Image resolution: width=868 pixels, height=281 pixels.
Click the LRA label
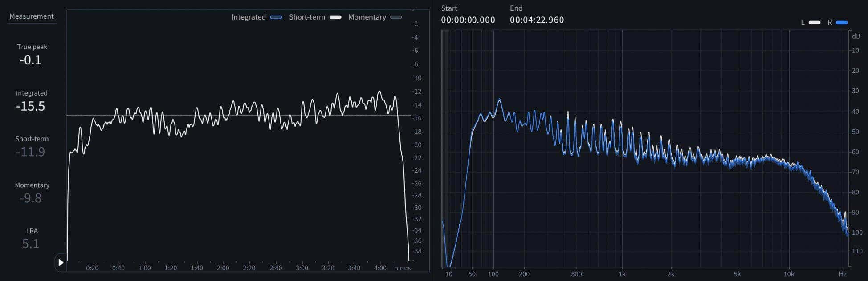pyautogui.click(x=32, y=231)
